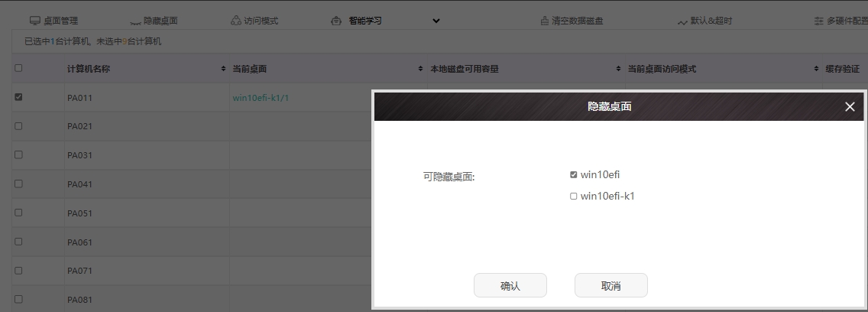Check the PA041 row checkbox
Screen dimensions: 868x312
pyautogui.click(x=18, y=184)
